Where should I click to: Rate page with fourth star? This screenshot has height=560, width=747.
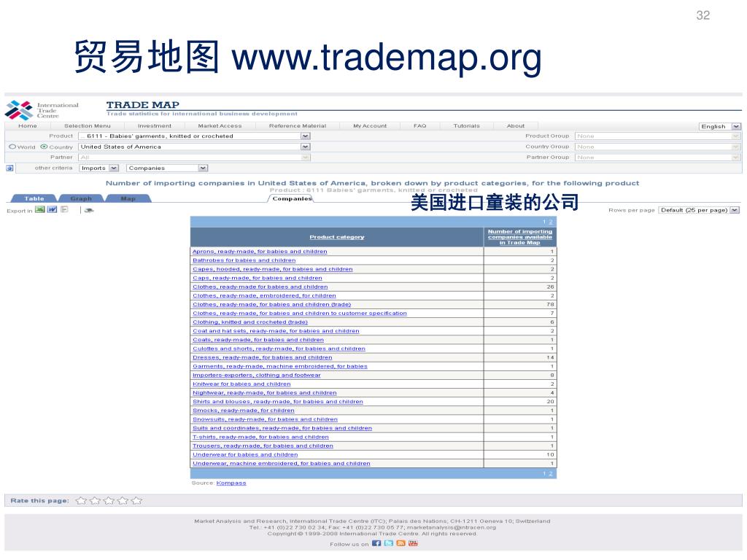click(x=123, y=500)
